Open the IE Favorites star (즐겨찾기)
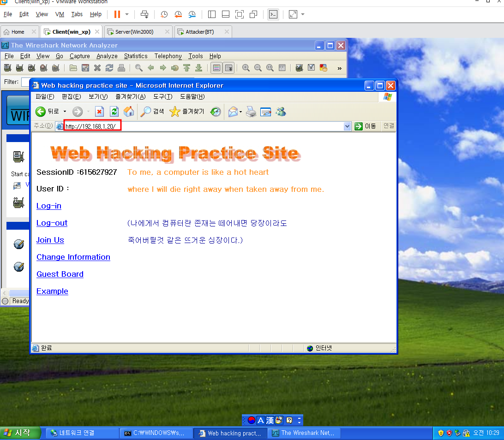Viewport: 504px width, 440px height. tap(187, 112)
